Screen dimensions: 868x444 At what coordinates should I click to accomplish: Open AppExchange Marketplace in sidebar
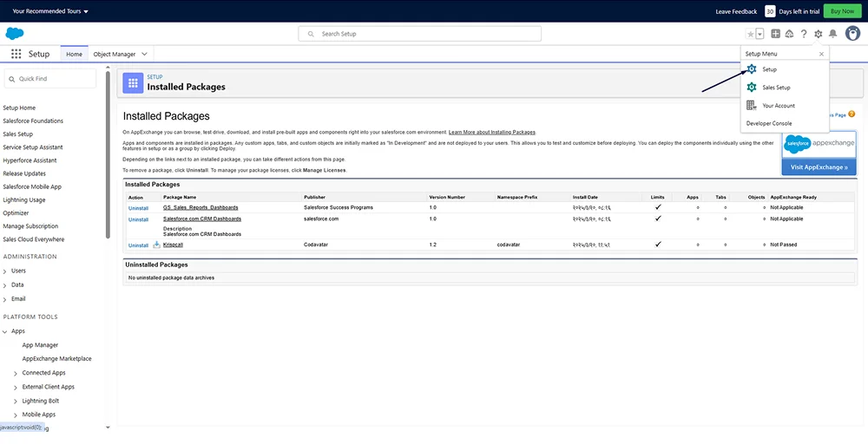point(57,359)
